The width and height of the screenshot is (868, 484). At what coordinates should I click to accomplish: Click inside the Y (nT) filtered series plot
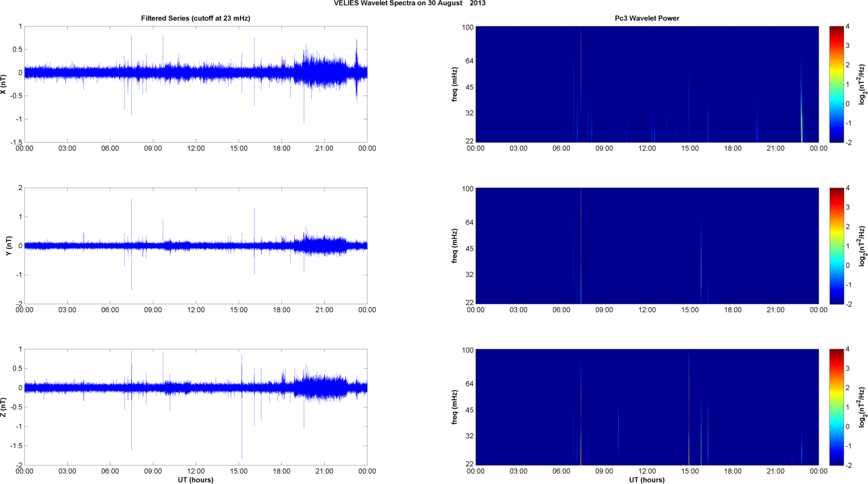click(x=196, y=246)
